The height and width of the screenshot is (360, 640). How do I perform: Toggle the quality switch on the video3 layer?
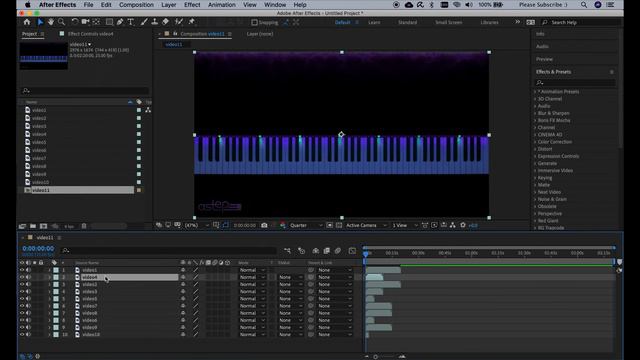click(x=196, y=291)
